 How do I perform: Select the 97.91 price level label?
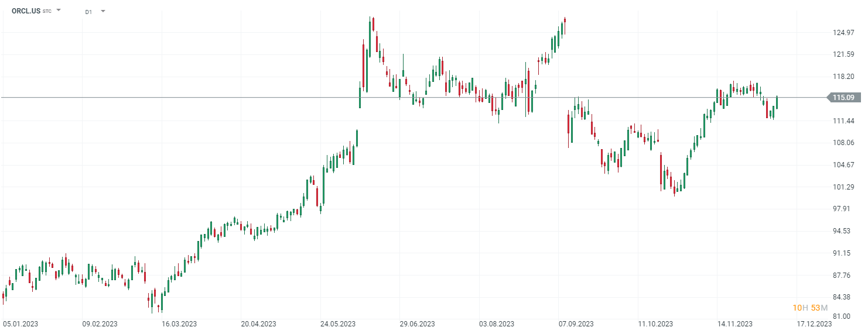tap(843, 209)
